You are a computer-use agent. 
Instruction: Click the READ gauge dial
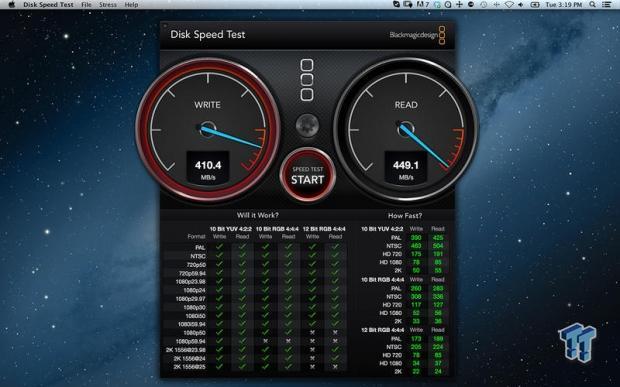406,129
